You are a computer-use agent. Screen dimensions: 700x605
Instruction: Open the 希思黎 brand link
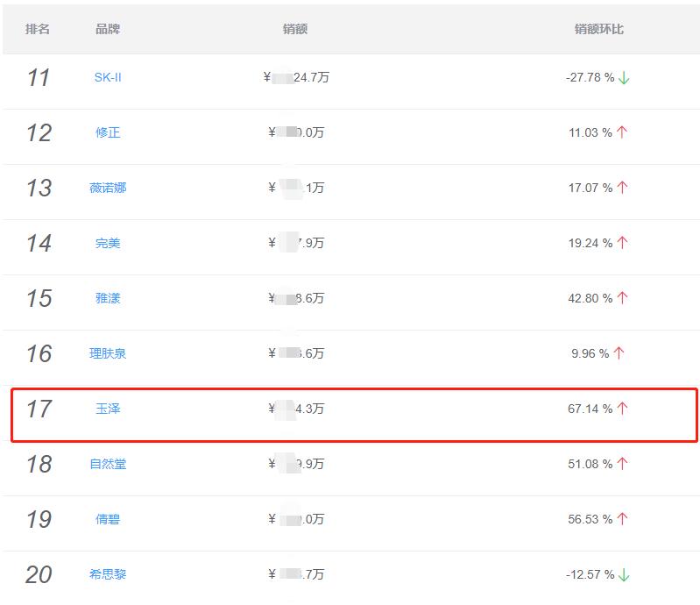click(108, 574)
